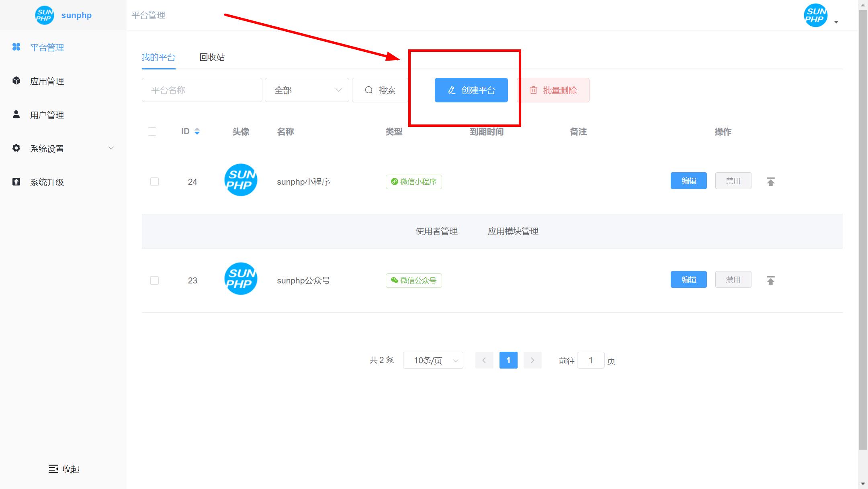
Task: Focus the 平台名称 search input
Action: click(x=202, y=90)
